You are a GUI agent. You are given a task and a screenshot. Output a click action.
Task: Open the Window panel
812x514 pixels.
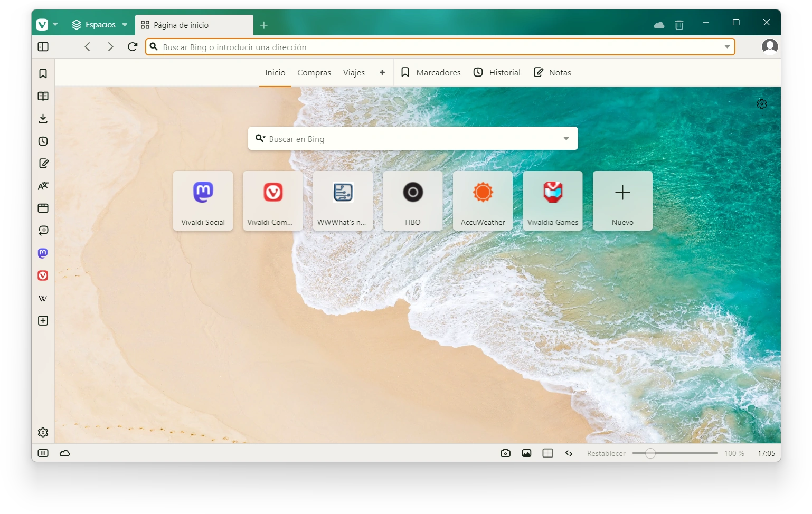43,208
